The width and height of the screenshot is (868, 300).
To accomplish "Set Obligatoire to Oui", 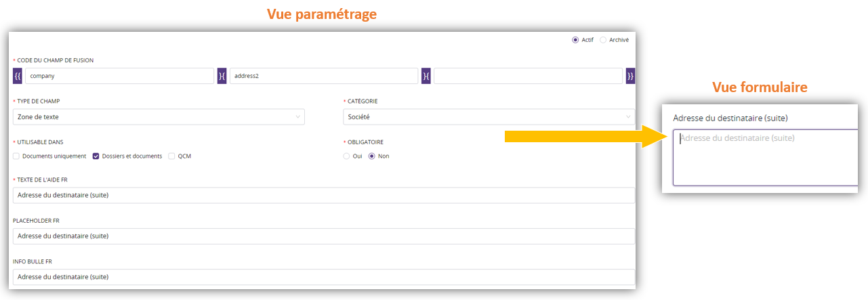I will pyautogui.click(x=347, y=156).
